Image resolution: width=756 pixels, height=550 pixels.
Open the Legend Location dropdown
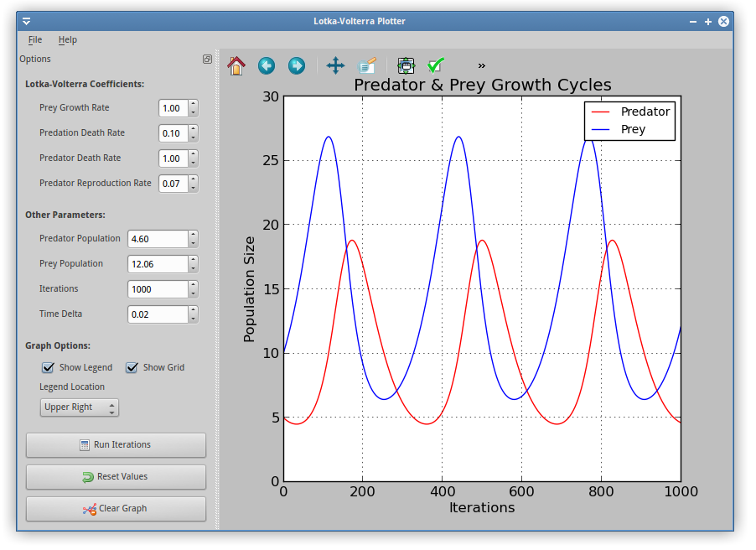(x=79, y=407)
